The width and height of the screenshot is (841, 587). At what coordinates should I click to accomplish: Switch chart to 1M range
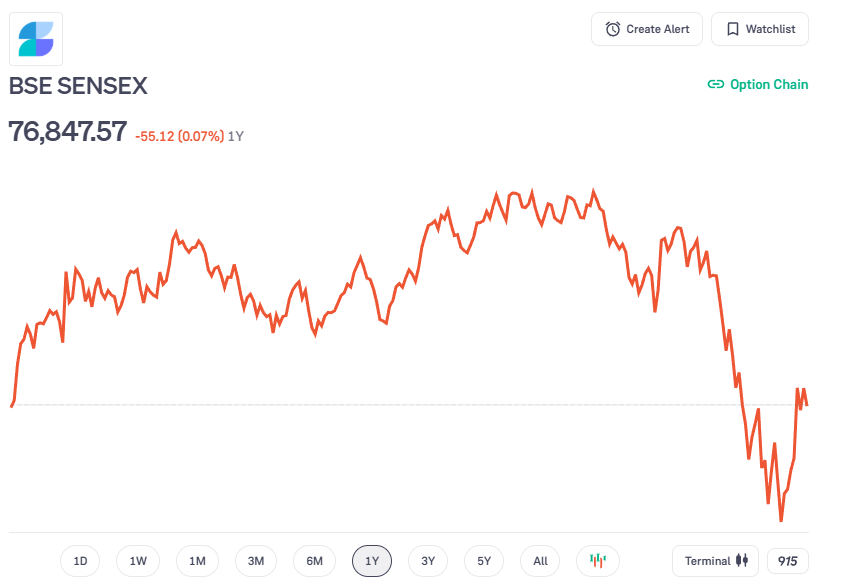click(197, 561)
